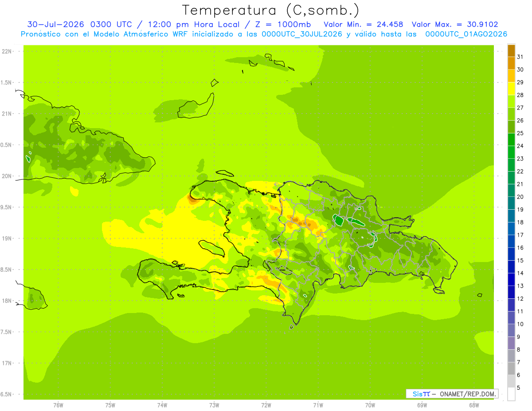Click the "68W" longitude label
Screen dimensions: 532x411
[474, 405]
